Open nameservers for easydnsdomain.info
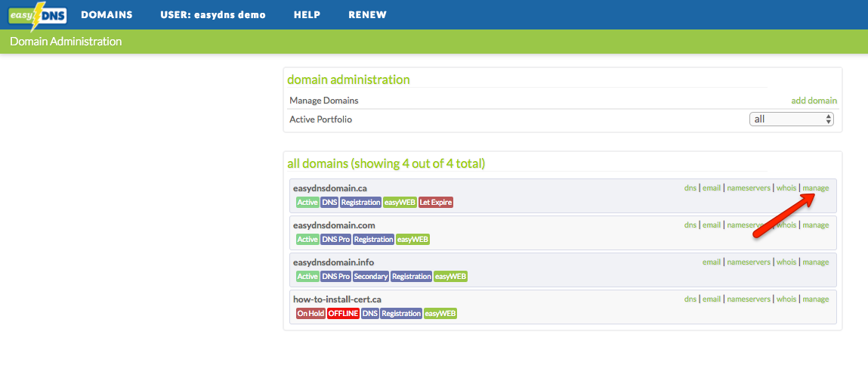Image resolution: width=868 pixels, height=369 pixels. (x=749, y=262)
